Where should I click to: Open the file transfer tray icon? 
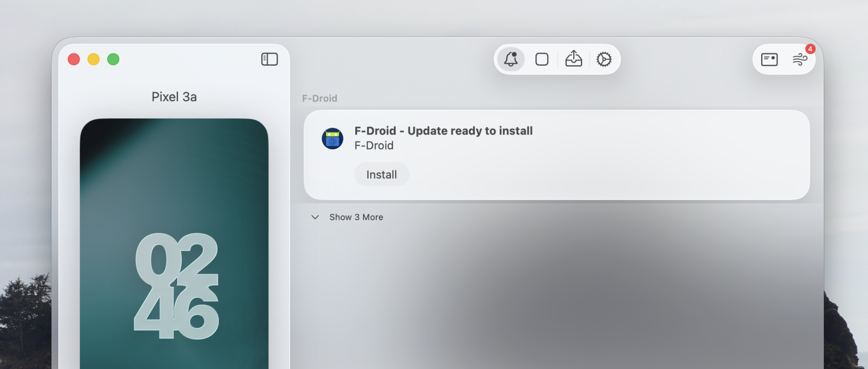click(574, 59)
